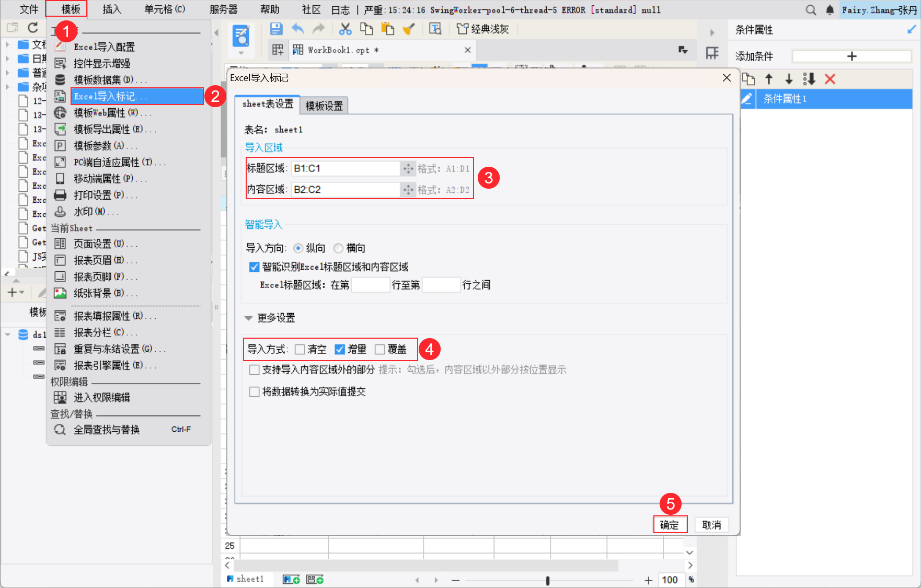Check the 清空 import mode checkbox
Image resolution: width=921 pixels, height=588 pixels.
[300, 349]
